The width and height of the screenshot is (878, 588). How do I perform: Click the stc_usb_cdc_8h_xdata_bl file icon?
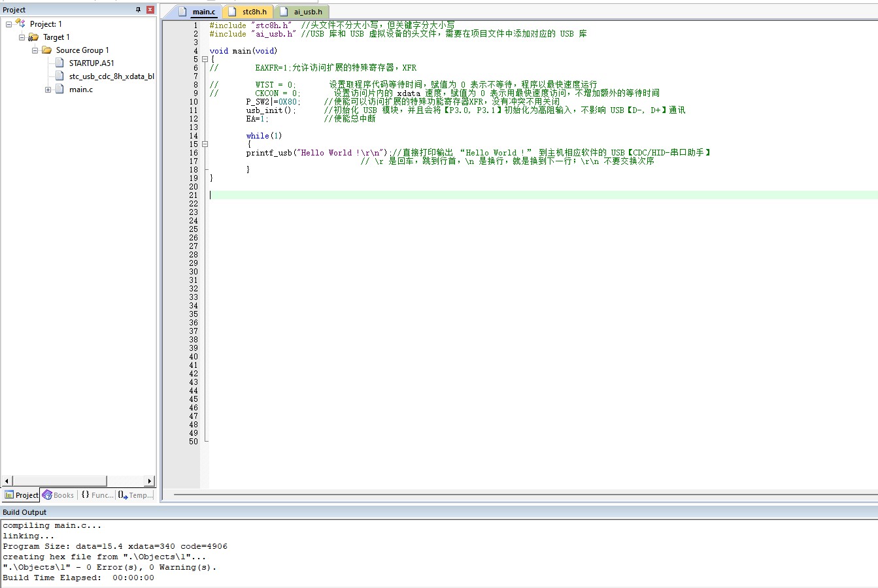point(59,76)
